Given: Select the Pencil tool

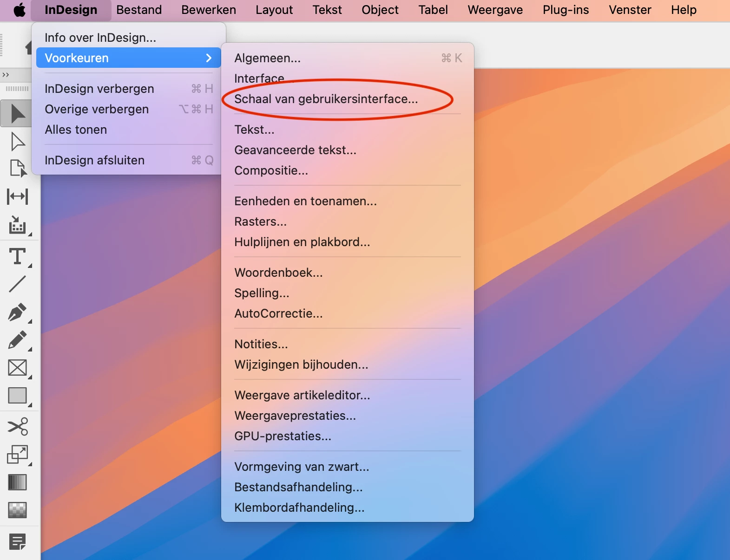Looking at the screenshot, I should [x=18, y=340].
